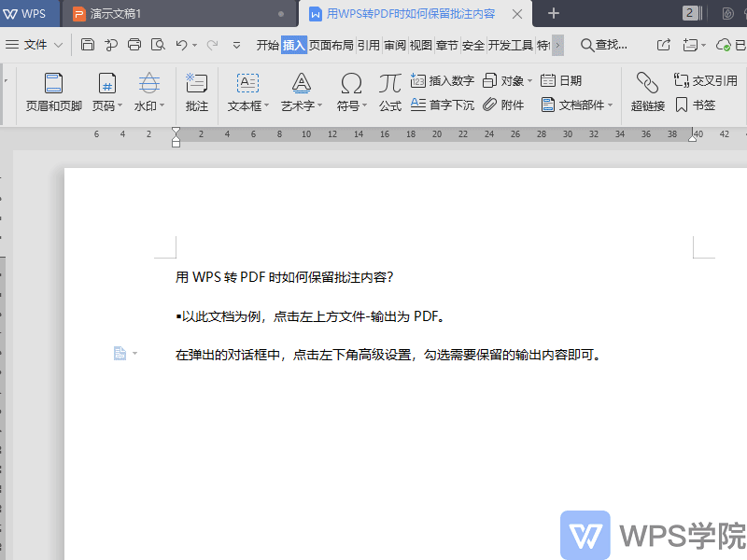
Task: Expand the Word Art (艺术字) dropdown
Action: 319,106
